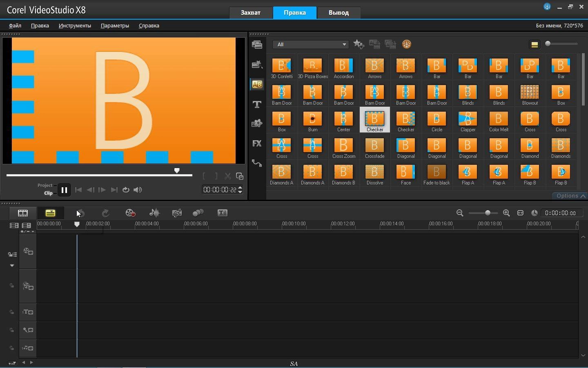The image size is (588, 368).
Task: Open the Правка menu
Action: pos(40,25)
